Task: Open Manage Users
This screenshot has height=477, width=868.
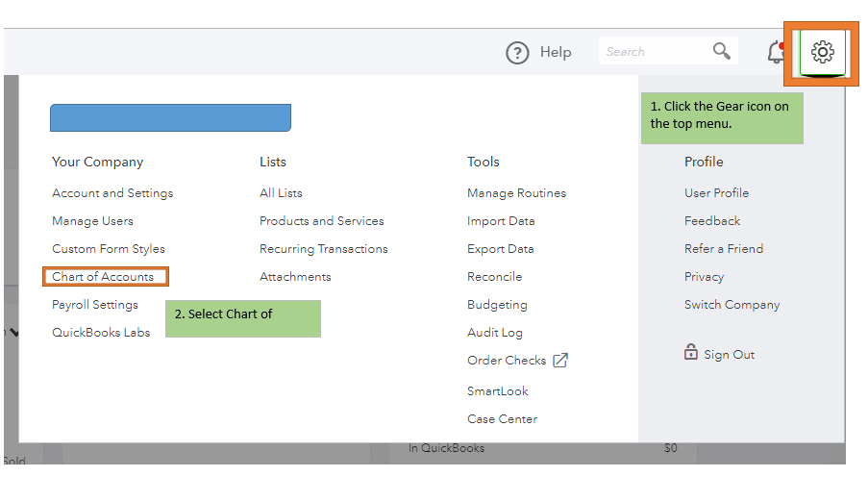Action: click(92, 221)
